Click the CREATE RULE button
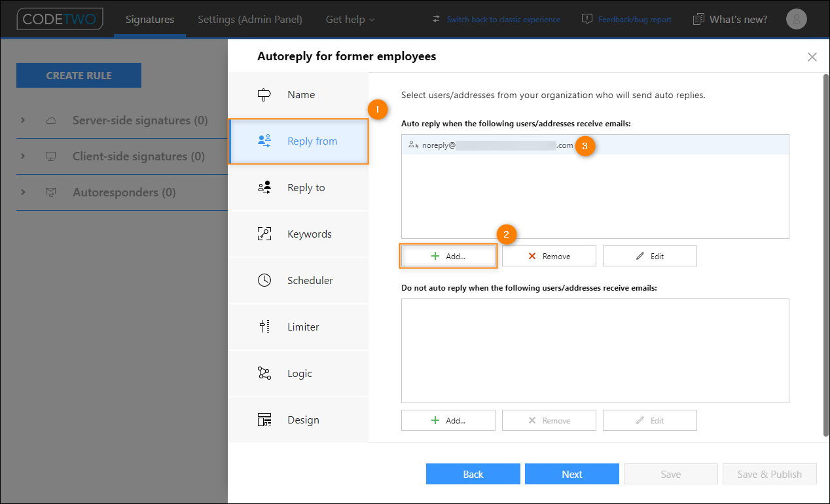Viewport: 830px width, 504px height. (79, 75)
